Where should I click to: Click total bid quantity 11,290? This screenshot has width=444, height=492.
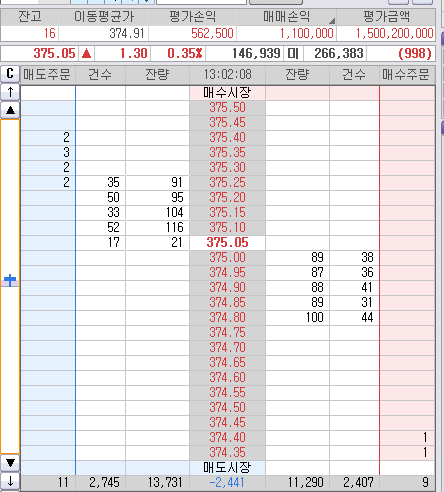click(297, 482)
